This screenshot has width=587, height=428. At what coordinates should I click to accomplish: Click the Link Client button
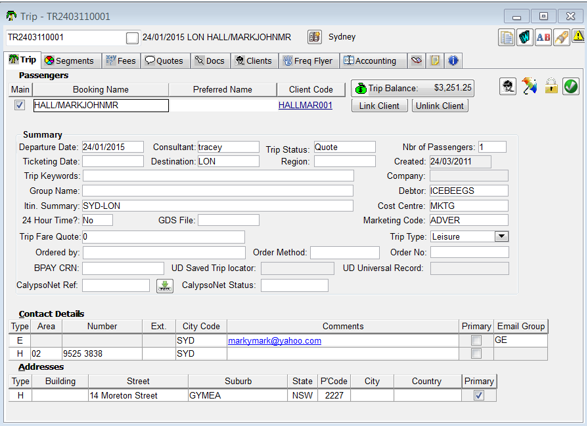[379, 106]
